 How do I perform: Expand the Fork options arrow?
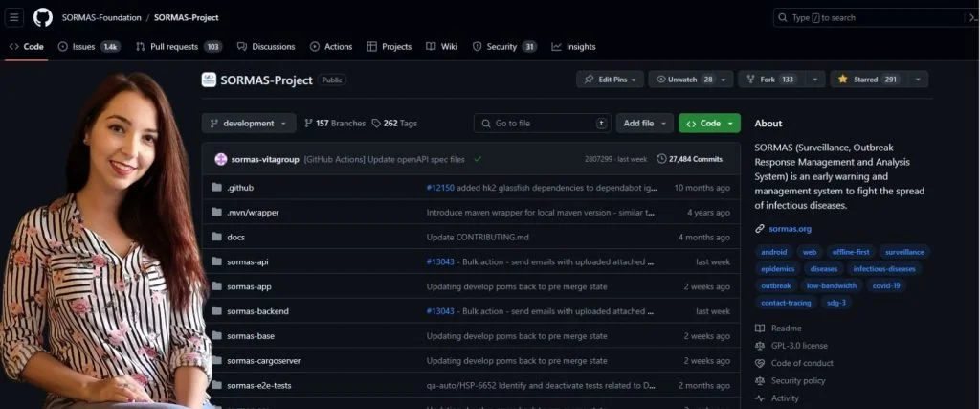tap(815, 80)
